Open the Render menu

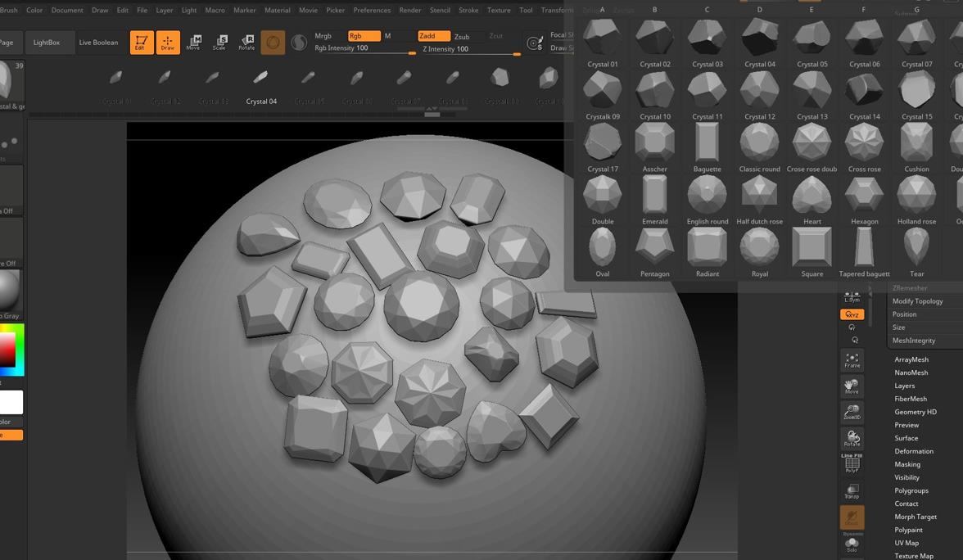point(409,10)
